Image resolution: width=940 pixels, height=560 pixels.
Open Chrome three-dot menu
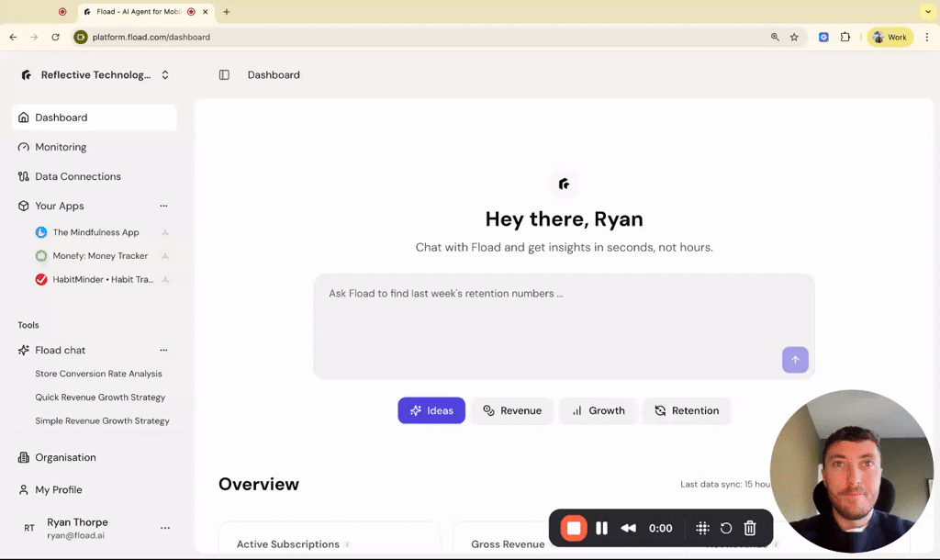pos(927,37)
